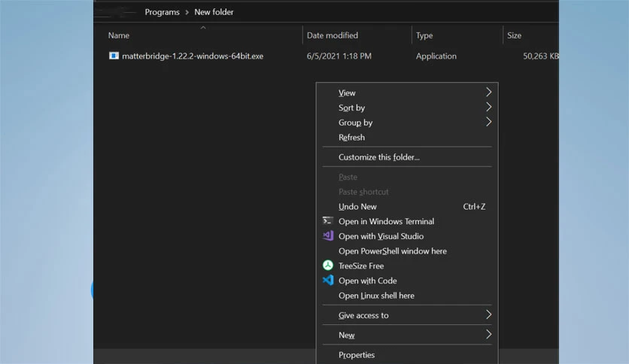Sort by the Name column header
The image size is (629, 364).
pyautogui.click(x=119, y=35)
